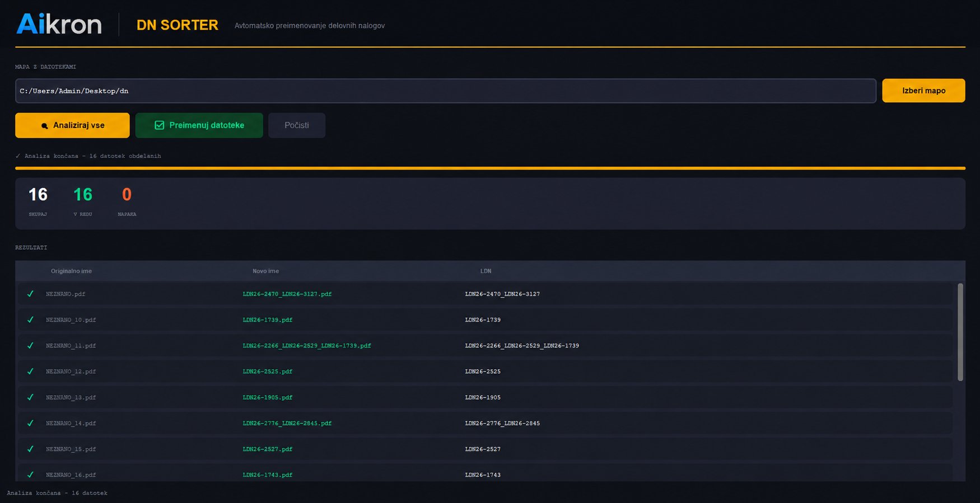Image resolution: width=980 pixels, height=503 pixels.
Task: Click status message Analiza končana – 16 datotek obdelanih
Action: [88, 156]
